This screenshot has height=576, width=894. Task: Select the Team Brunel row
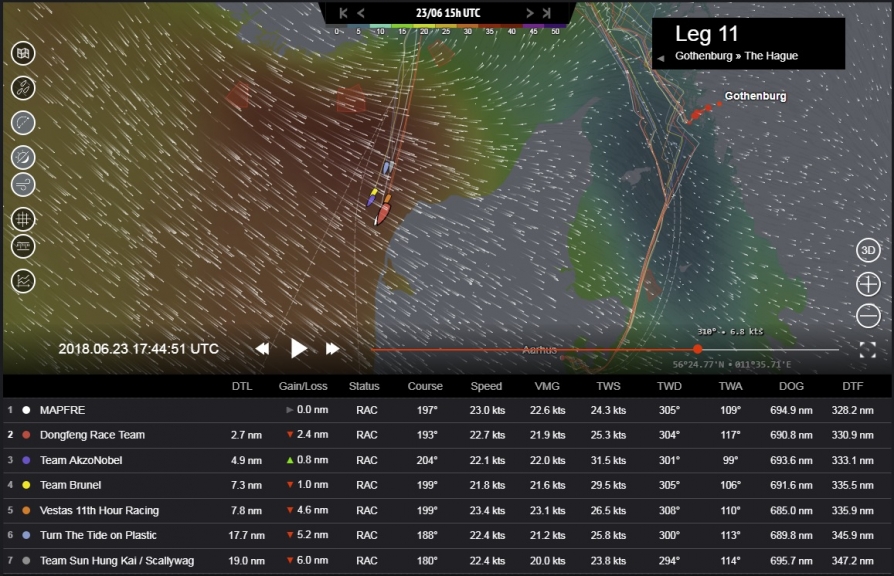coord(447,485)
